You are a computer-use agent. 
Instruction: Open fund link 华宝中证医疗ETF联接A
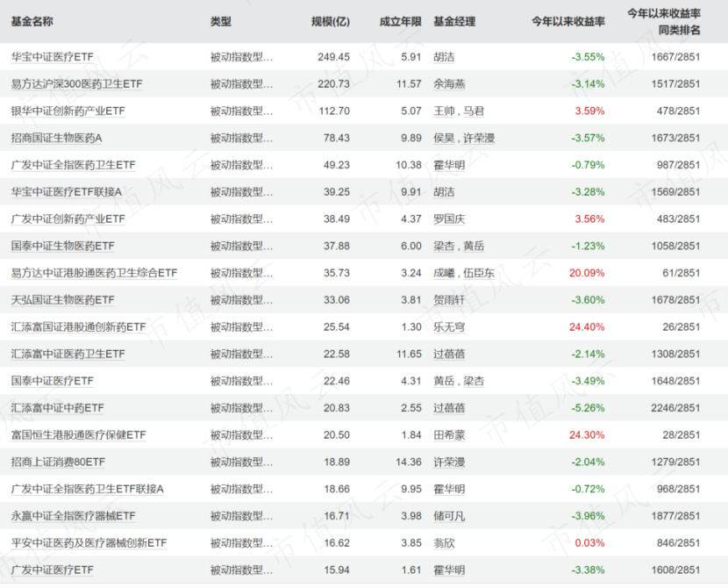67,192
